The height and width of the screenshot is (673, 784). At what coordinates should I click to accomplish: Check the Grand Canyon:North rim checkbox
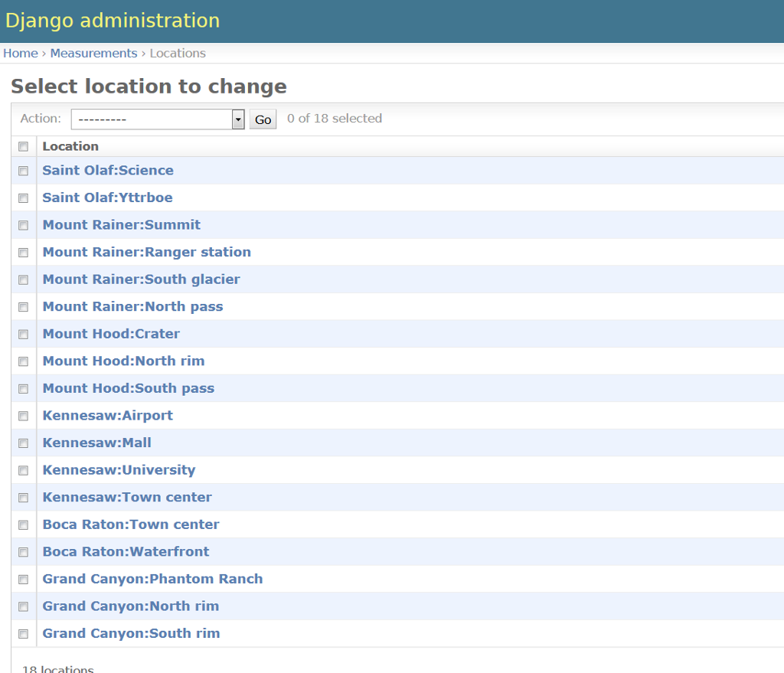(24, 607)
